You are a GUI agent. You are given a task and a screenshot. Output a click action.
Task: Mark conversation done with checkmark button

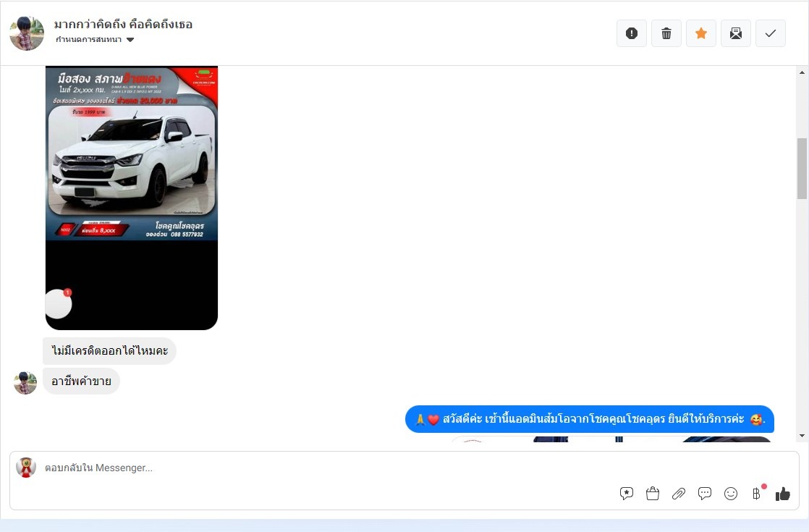pyautogui.click(x=771, y=33)
